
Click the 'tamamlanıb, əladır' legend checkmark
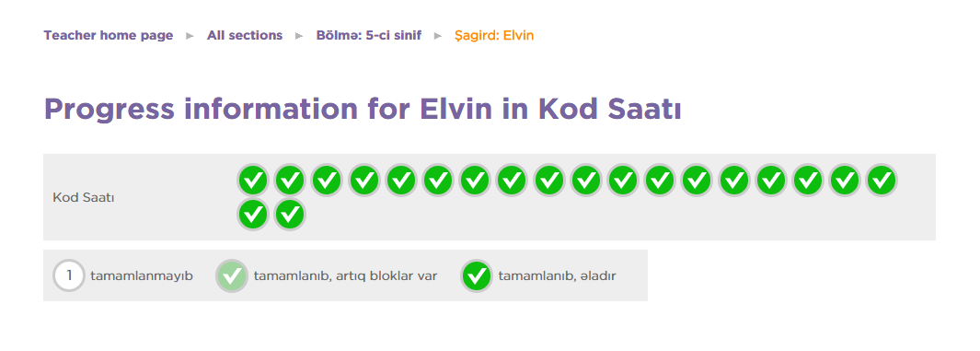pyautogui.click(x=477, y=276)
